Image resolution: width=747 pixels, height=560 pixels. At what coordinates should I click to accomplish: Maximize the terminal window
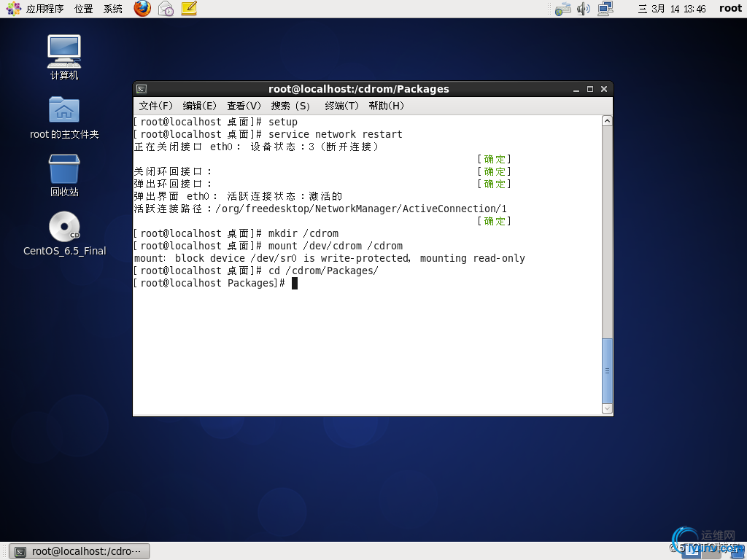[590, 89]
